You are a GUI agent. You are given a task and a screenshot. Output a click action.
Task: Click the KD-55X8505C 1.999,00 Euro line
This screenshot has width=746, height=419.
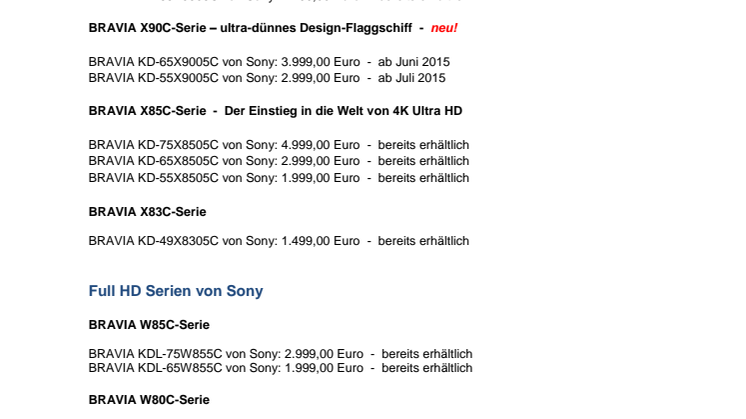[x=279, y=178]
